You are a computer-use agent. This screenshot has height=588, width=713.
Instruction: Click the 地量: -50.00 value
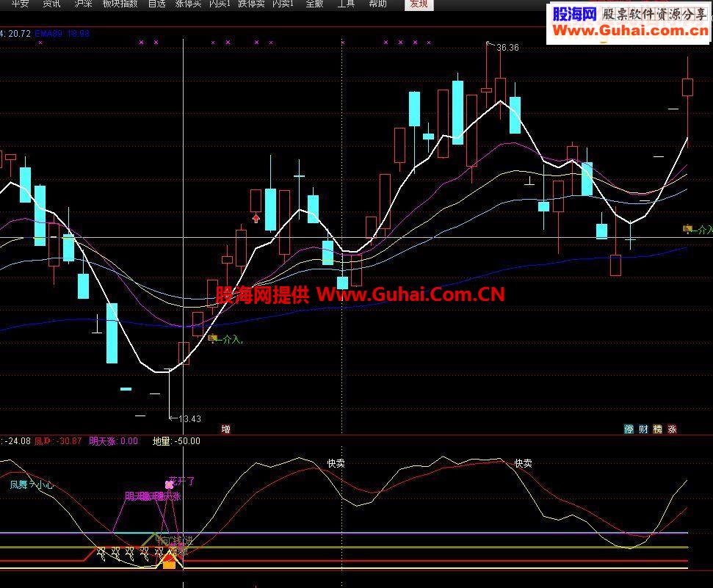pyautogui.click(x=176, y=441)
